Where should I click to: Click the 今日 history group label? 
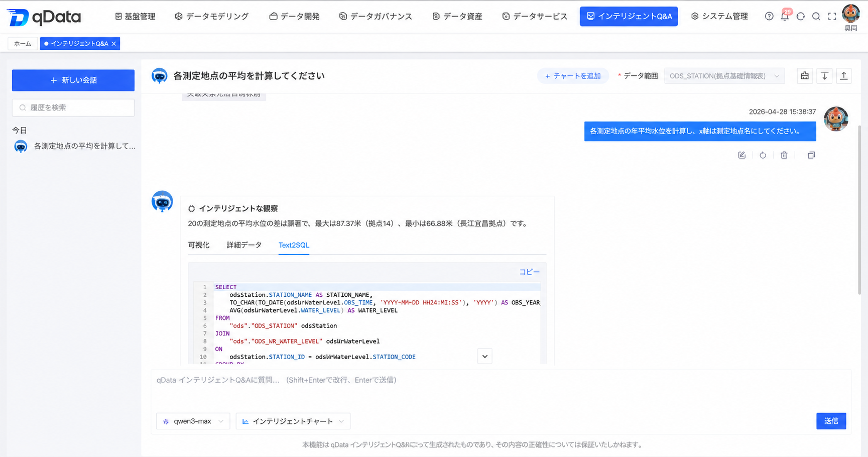(x=20, y=130)
